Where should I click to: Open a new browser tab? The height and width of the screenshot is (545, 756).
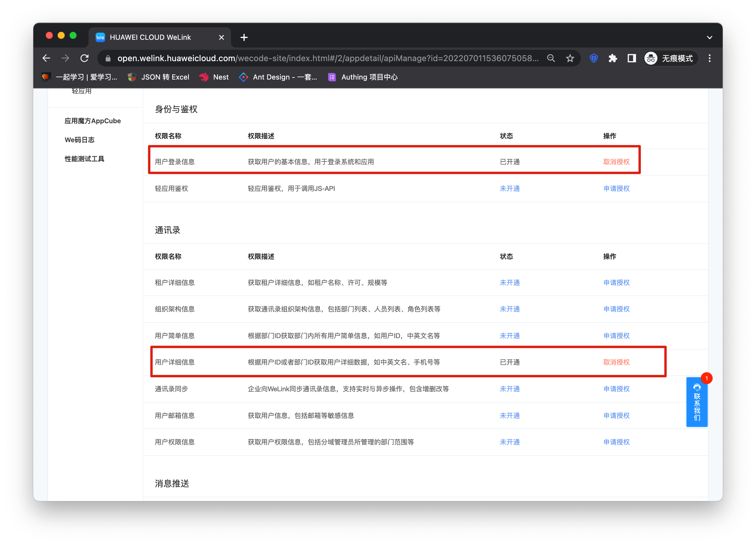tap(244, 37)
